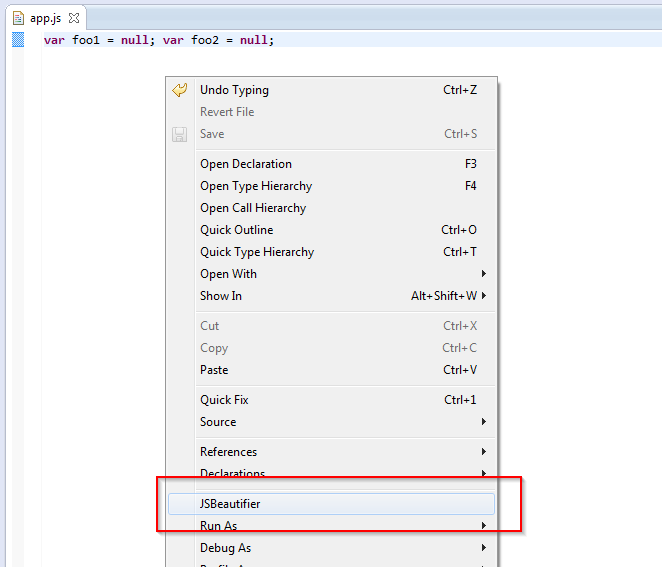662x567 pixels.
Task: Expand the Declarations submenu
Action: (331, 473)
